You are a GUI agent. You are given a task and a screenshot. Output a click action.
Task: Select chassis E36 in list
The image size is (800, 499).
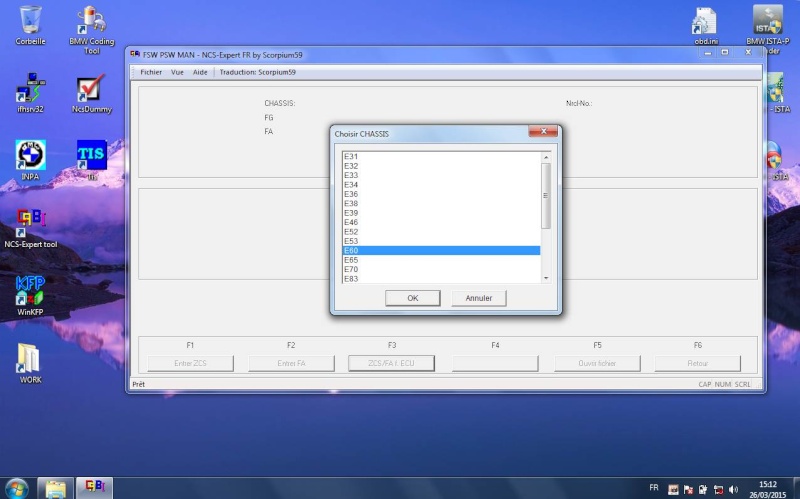tap(441, 194)
